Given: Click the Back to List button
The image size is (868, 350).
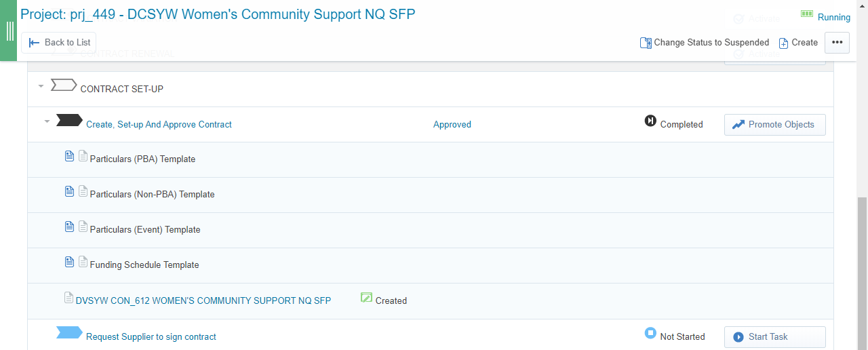Looking at the screenshot, I should [59, 42].
